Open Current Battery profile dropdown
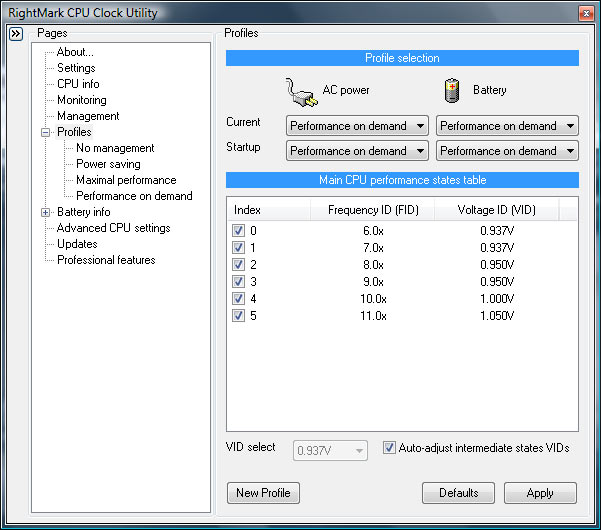Image resolution: width=601 pixels, height=530 pixels. pos(507,126)
